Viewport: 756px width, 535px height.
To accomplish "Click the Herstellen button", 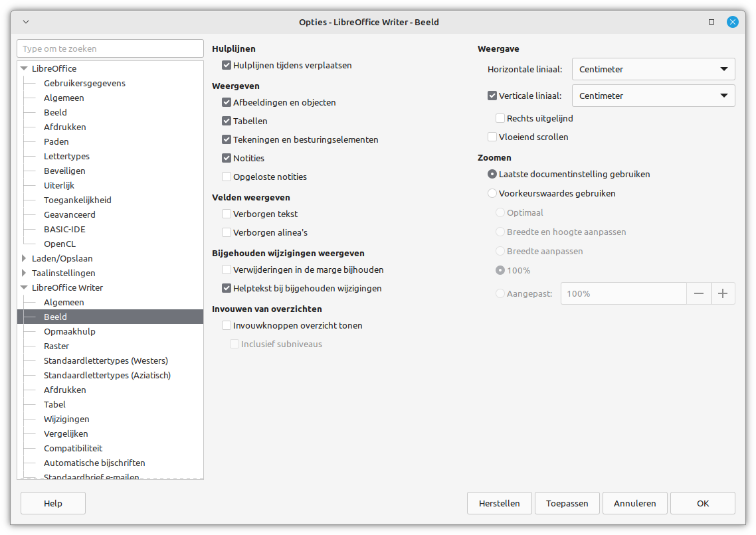I will pyautogui.click(x=500, y=503).
